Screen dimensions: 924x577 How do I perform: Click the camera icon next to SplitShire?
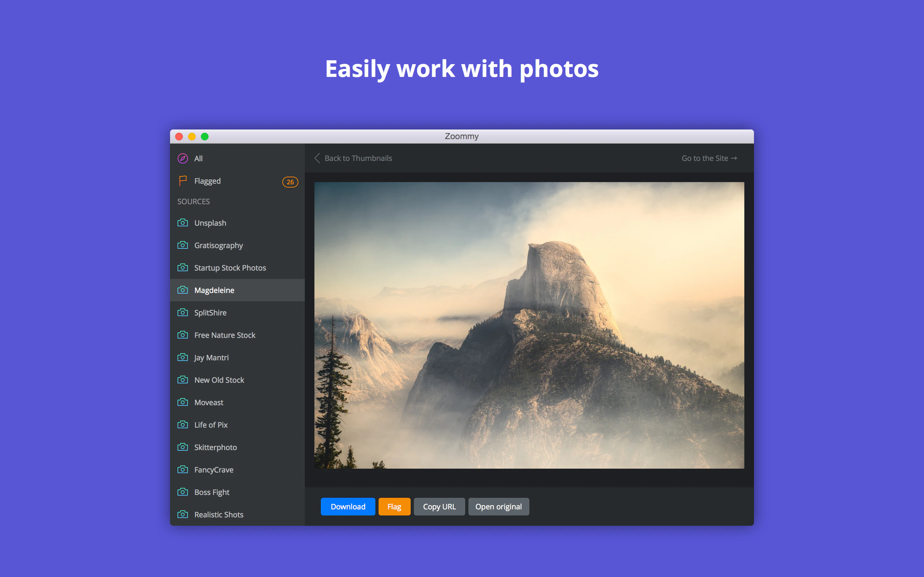(x=183, y=313)
